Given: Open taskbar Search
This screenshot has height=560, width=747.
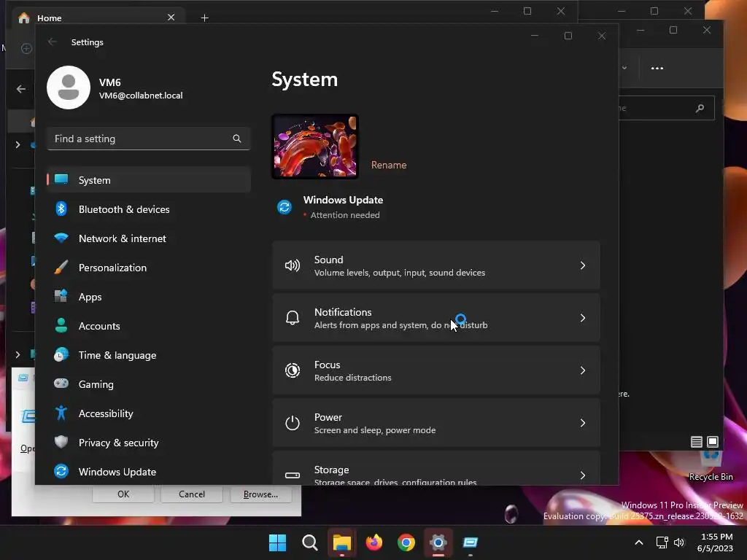Looking at the screenshot, I should [x=309, y=542].
